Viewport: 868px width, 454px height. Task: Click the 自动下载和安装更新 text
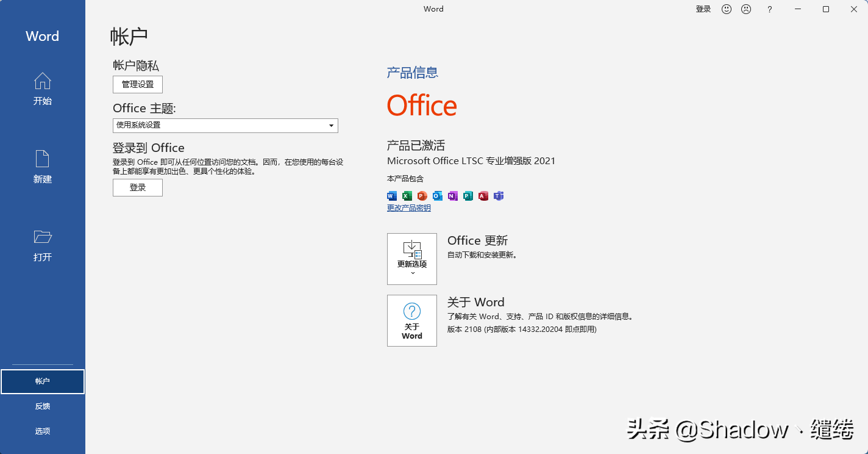482,255
